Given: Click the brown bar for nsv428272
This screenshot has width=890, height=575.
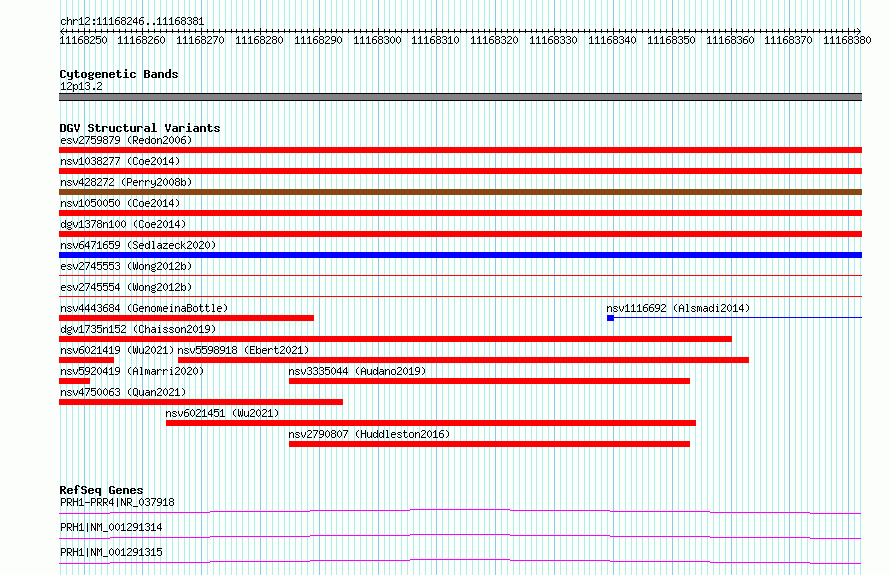Looking at the screenshot, I should 460,192.
